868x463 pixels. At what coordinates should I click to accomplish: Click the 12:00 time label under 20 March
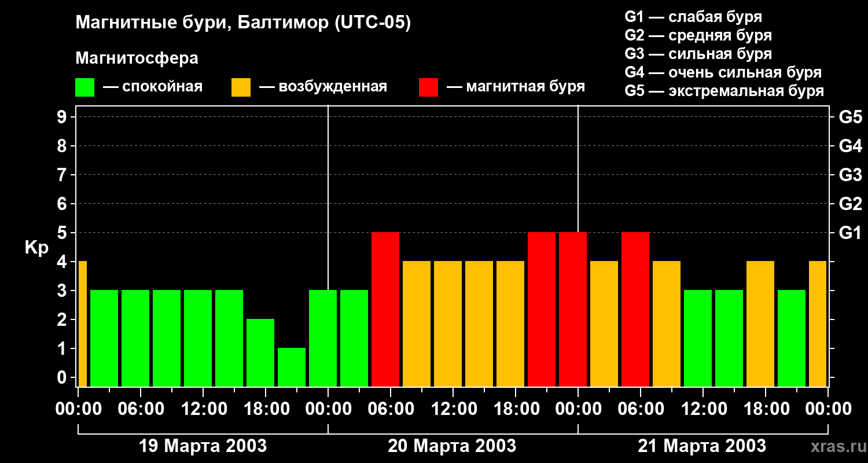[x=453, y=409]
